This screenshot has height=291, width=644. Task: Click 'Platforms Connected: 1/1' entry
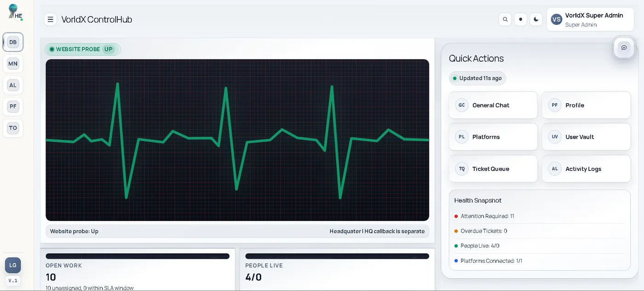point(540,261)
